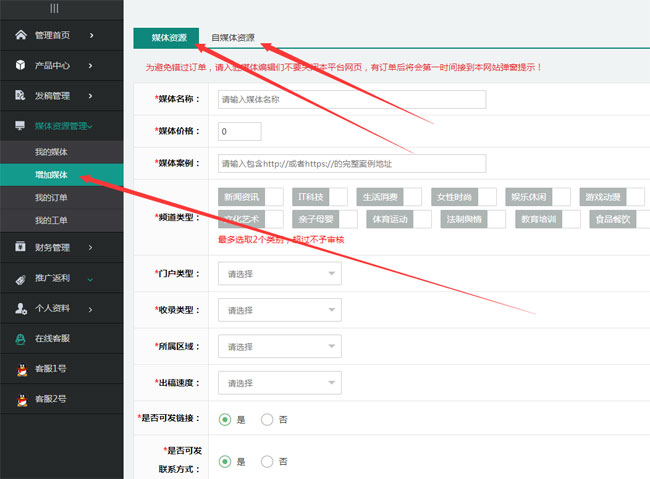The image size is (650, 479).
Task: Click the 媒体名称 input field
Action: click(350, 99)
